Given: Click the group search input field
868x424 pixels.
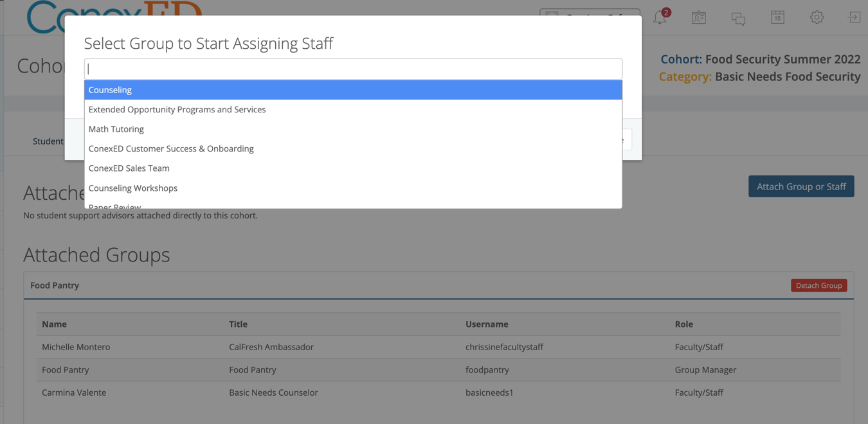Looking at the screenshot, I should coord(354,69).
